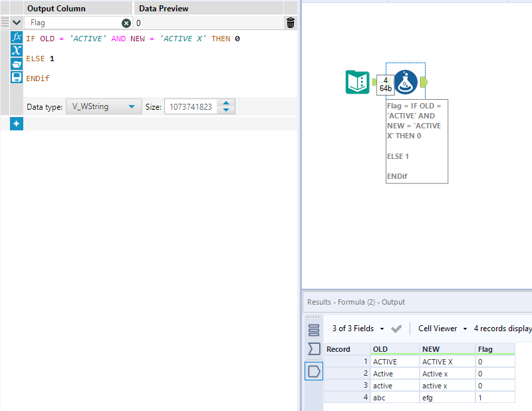Save the current expression
Screen dimensions: 532x411
[17, 77]
